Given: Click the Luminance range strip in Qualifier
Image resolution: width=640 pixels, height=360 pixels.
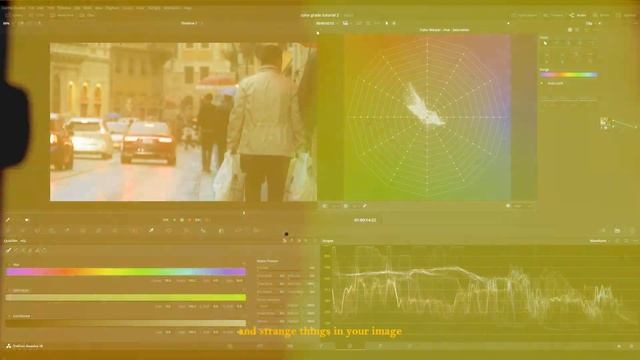Looking at the screenshot, I should point(126,323).
